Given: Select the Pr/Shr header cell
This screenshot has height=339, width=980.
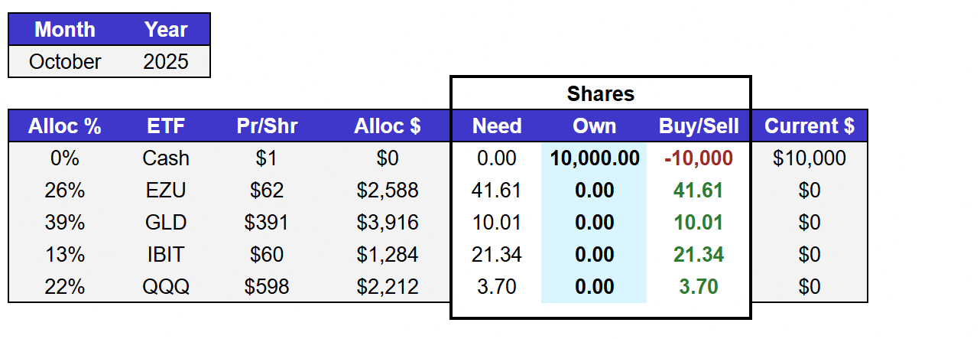Looking at the screenshot, I should coord(267,126).
